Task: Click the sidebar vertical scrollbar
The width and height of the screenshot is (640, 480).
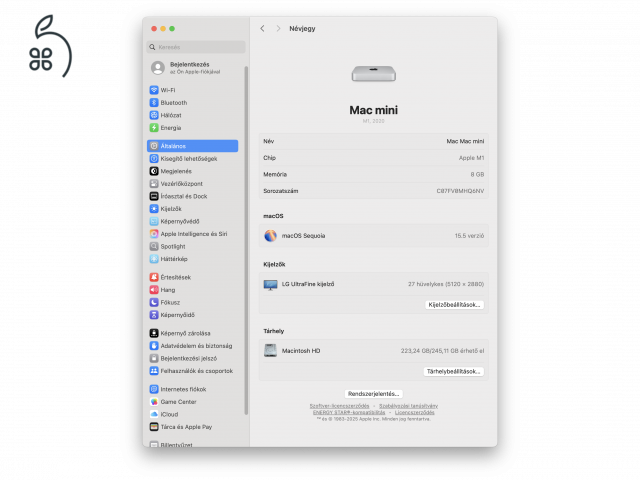Action: click(246, 240)
